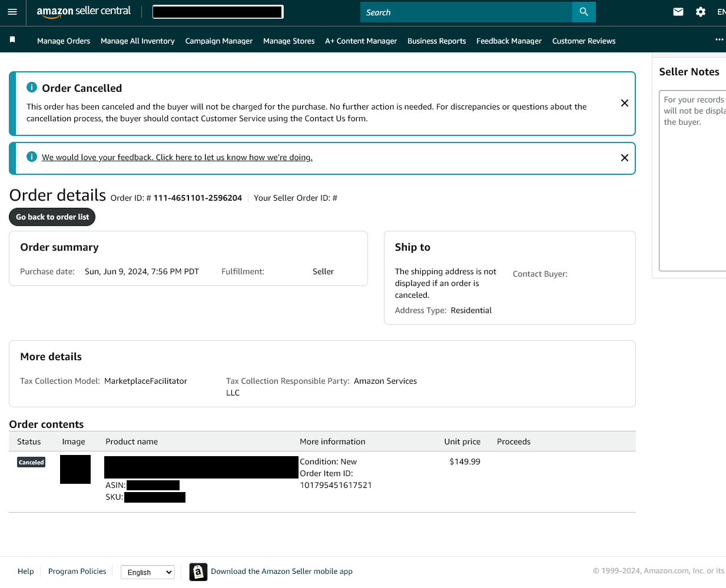The image size is (726, 588).
Task: Open Manage All Inventory
Action: coord(138,41)
